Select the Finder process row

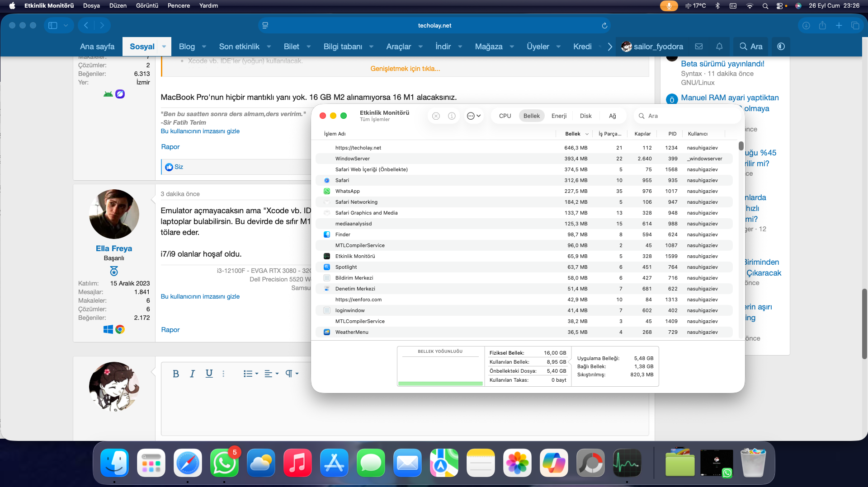tap(524, 234)
